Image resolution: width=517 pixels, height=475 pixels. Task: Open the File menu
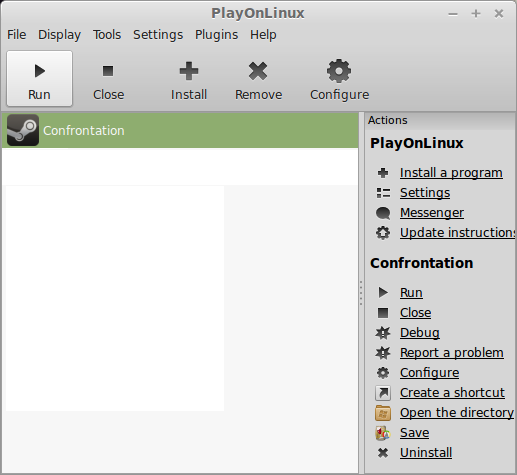[x=16, y=35]
